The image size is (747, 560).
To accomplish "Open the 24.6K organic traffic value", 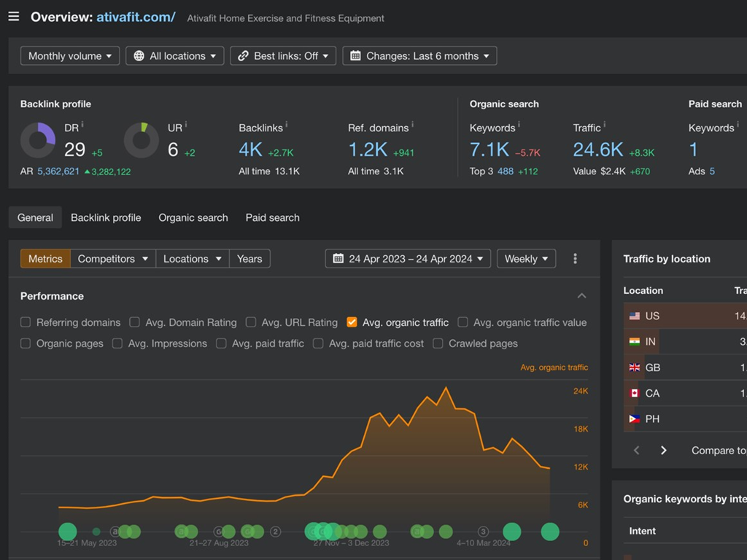I will coord(598,150).
